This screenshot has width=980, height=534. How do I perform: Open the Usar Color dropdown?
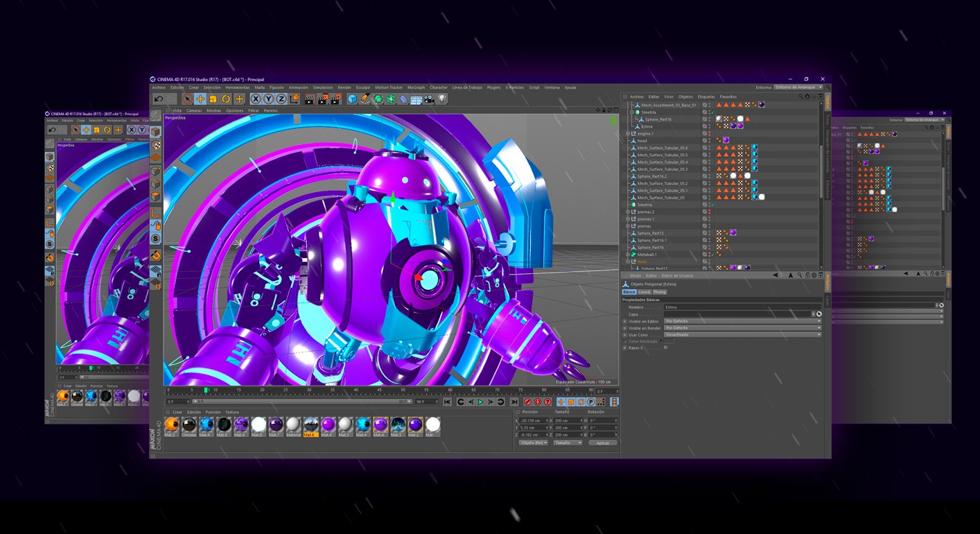pyautogui.click(x=742, y=334)
